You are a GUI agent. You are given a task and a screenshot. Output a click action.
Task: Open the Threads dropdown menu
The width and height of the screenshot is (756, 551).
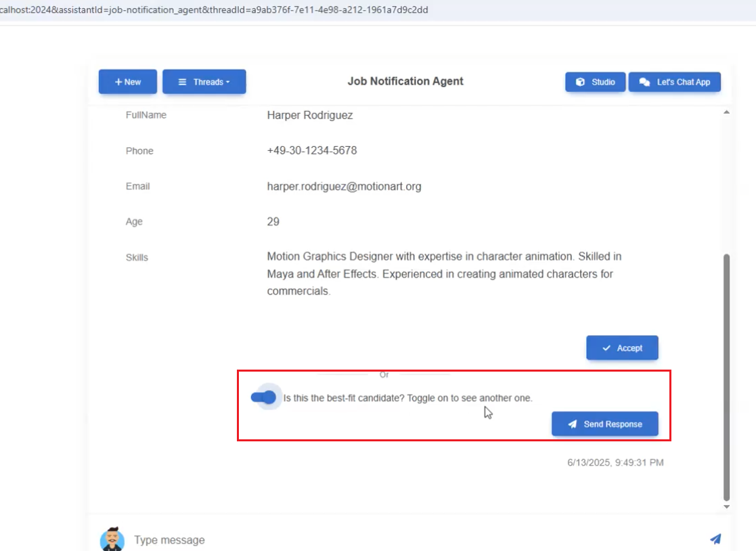(x=204, y=82)
